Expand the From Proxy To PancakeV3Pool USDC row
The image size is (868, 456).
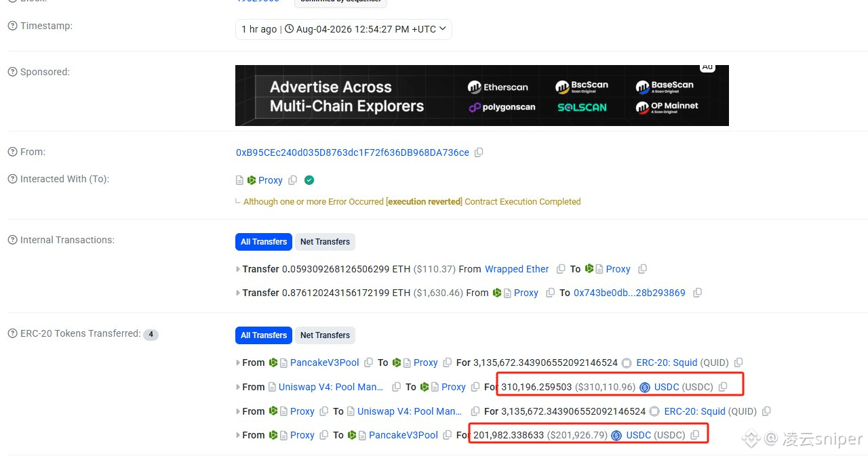pyautogui.click(x=237, y=435)
